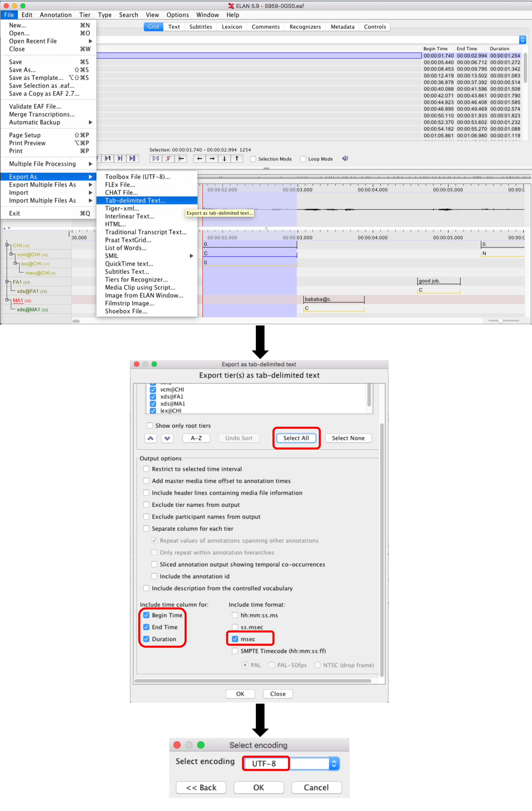The image size is (532, 811).
Task: Check Restrict to selected time interval
Action: [146, 469]
